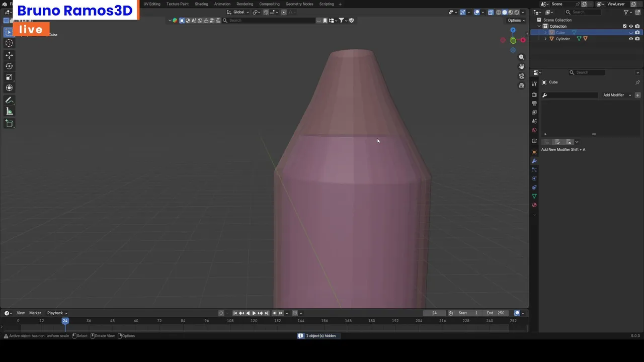Click the End frame field showing 250
The width and height of the screenshot is (644, 362).
496,313
